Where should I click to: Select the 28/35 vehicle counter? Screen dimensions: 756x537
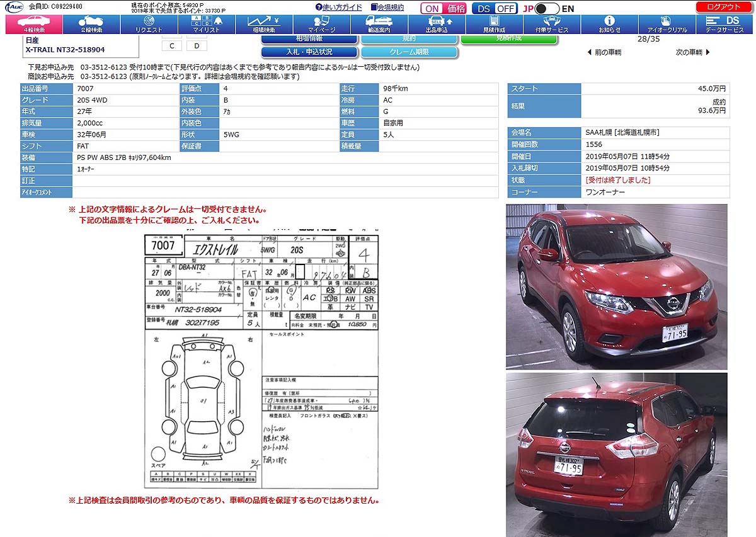[x=649, y=39]
